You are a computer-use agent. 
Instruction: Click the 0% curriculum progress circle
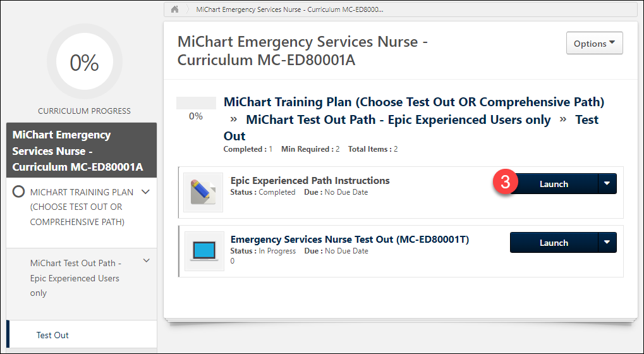[x=84, y=63]
